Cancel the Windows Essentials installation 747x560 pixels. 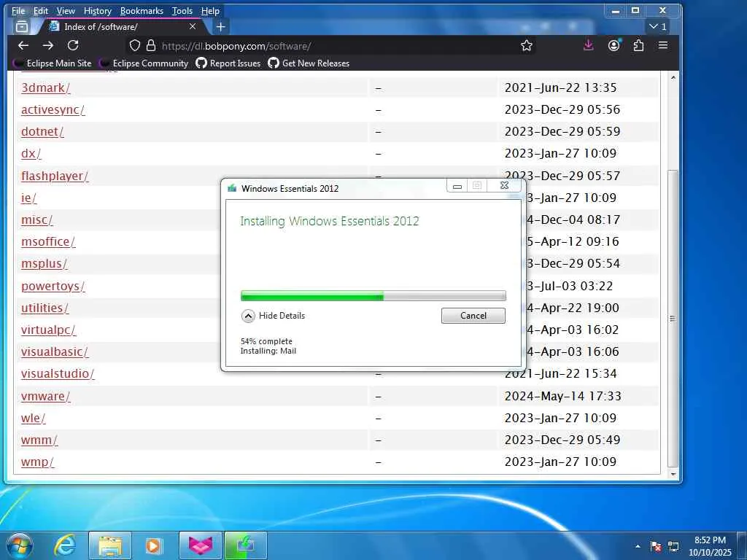[473, 316]
